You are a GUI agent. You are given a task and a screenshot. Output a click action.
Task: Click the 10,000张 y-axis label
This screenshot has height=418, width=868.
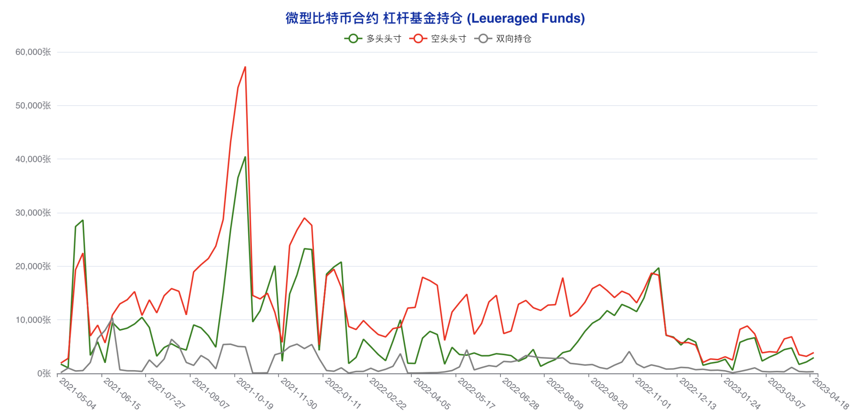click(x=33, y=320)
